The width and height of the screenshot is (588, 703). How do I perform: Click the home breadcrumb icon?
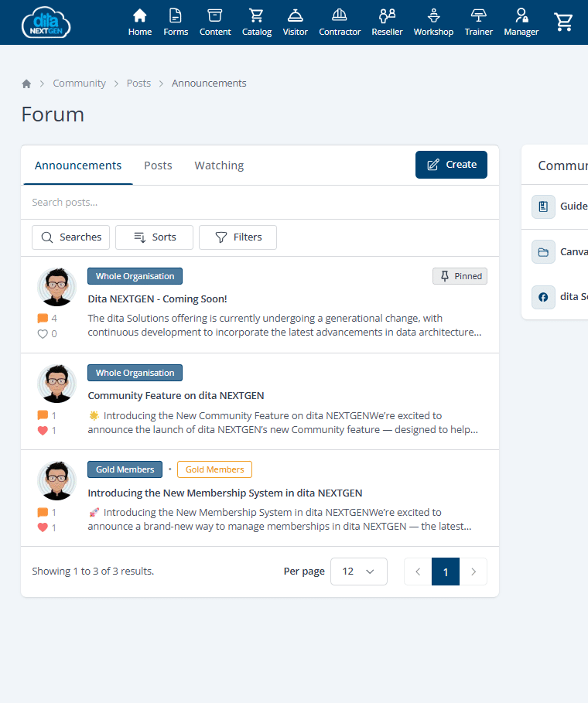point(26,84)
